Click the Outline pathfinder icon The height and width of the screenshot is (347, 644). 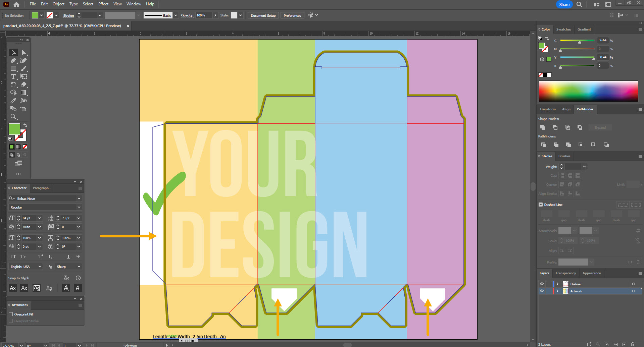[594, 145]
